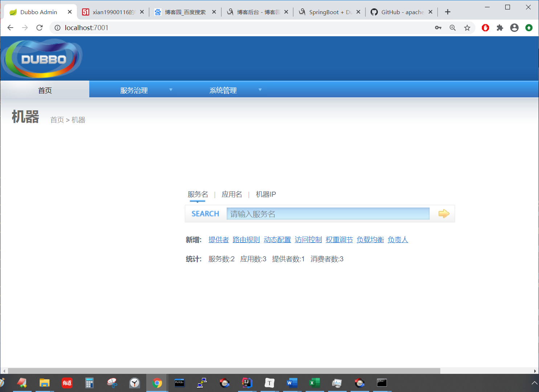Expand the 服务治理 dropdown arrow
The image size is (539, 392).
point(171,90)
